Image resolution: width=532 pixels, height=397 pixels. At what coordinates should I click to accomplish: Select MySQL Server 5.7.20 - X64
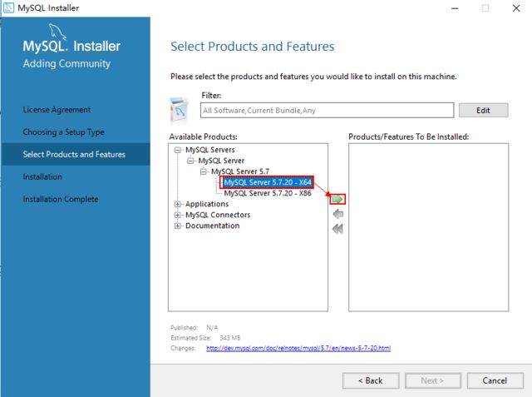(x=268, y=182)
